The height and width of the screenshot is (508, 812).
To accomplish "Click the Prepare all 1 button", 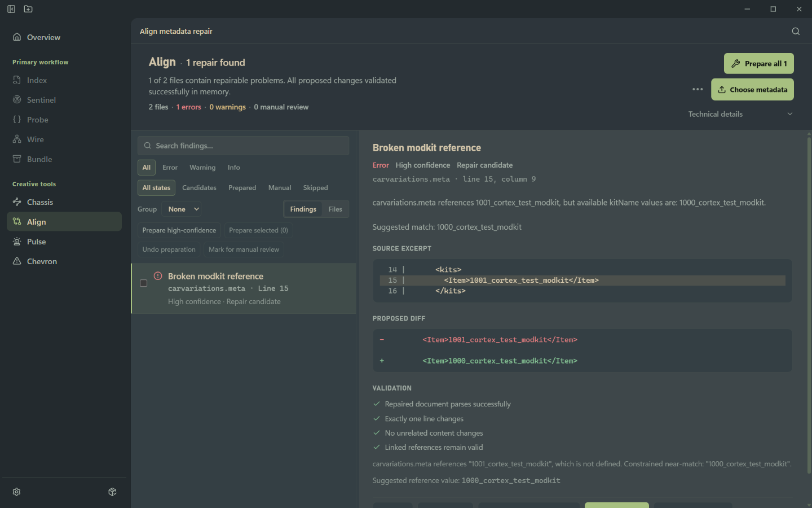I will pyautogui.click(x=759, y=64).
